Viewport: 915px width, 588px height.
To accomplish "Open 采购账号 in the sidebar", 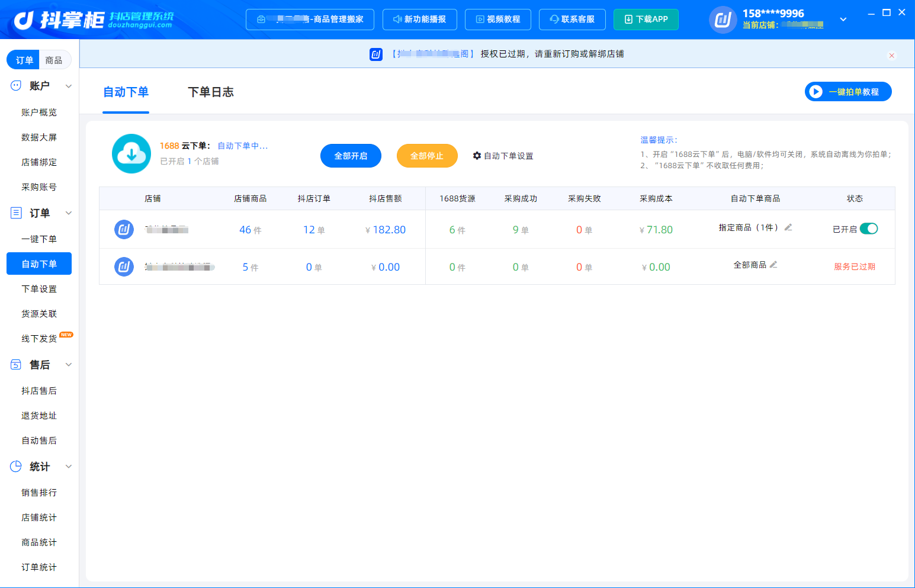I will pyautogui.click(x=39, y=187).
